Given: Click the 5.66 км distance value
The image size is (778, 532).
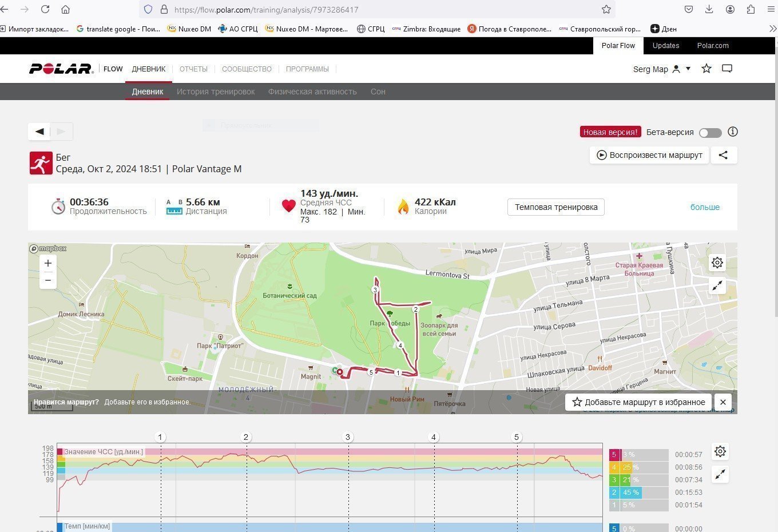Looking at the screenshot, I should coord(203,202).
